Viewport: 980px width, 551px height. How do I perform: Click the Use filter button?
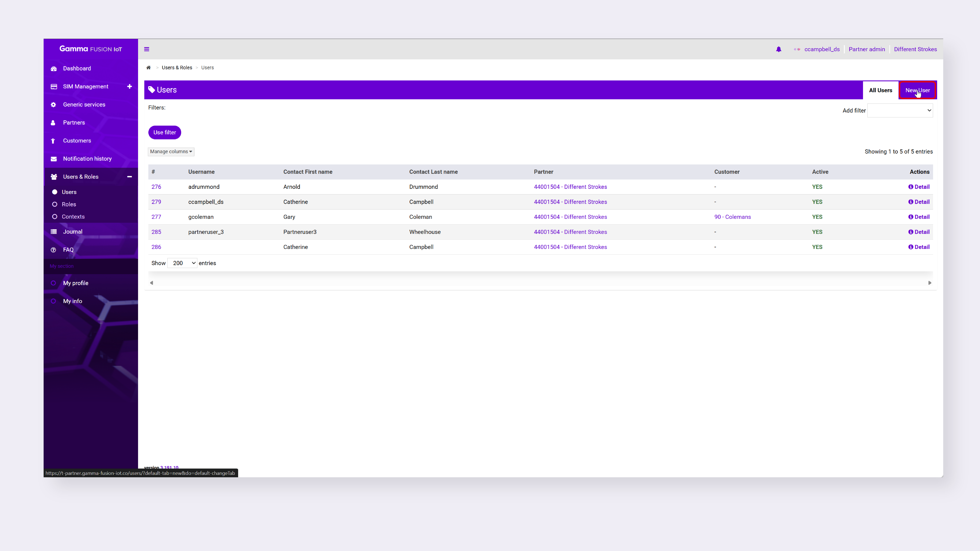click(x=164, y=132)
